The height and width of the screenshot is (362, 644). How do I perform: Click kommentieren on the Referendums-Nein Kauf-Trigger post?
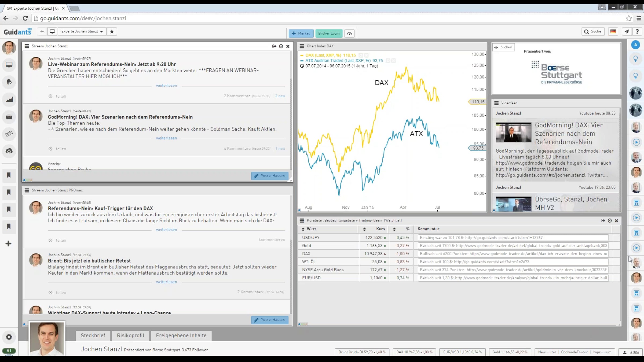coord(272,240)
